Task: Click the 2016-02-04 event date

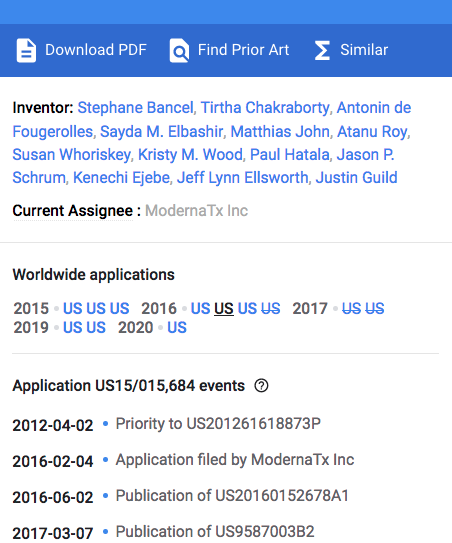Action: (53, 461)
